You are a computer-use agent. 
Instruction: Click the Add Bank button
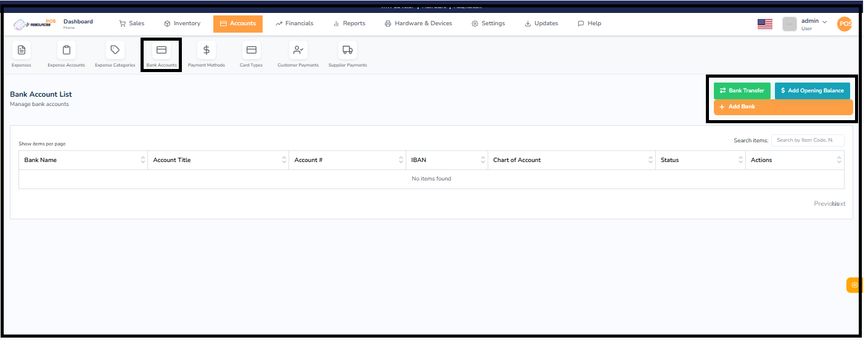784,107
